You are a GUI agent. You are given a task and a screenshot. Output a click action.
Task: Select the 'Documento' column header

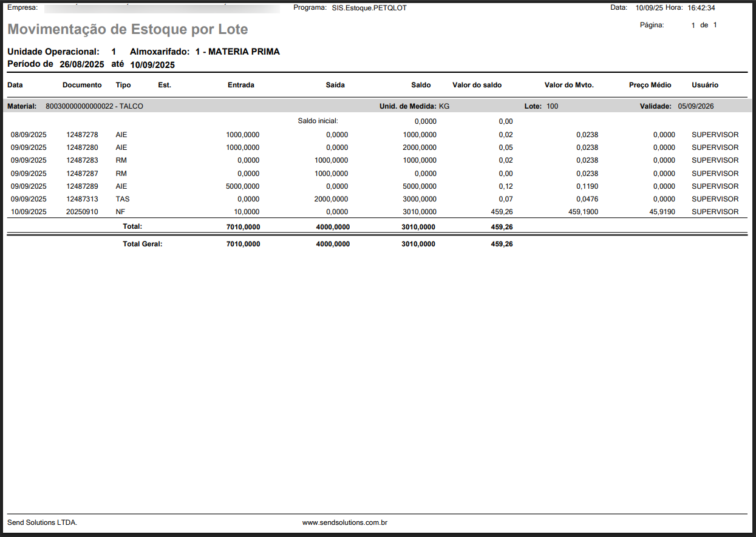pyautogui.click(x=82, y=85)
